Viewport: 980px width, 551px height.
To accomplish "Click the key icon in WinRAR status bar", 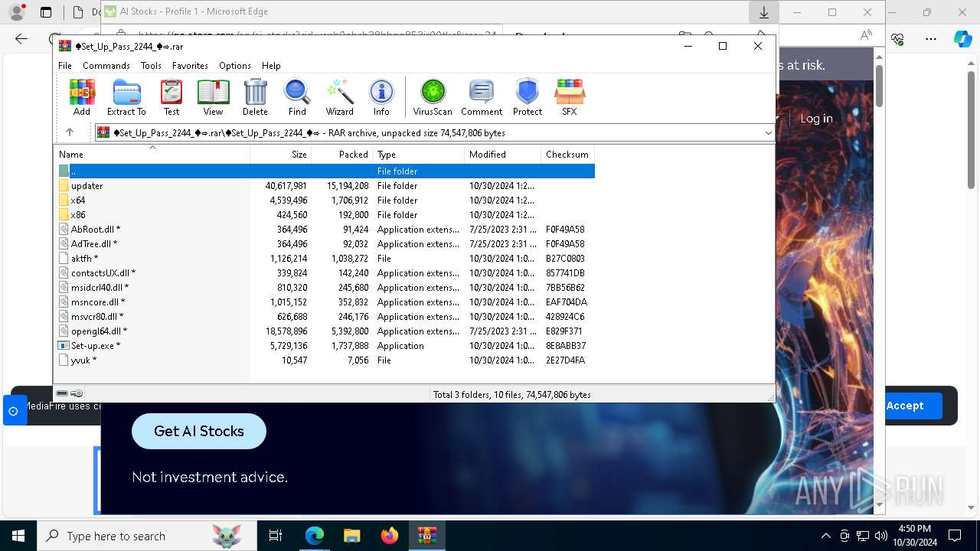I will click(77, 394).
